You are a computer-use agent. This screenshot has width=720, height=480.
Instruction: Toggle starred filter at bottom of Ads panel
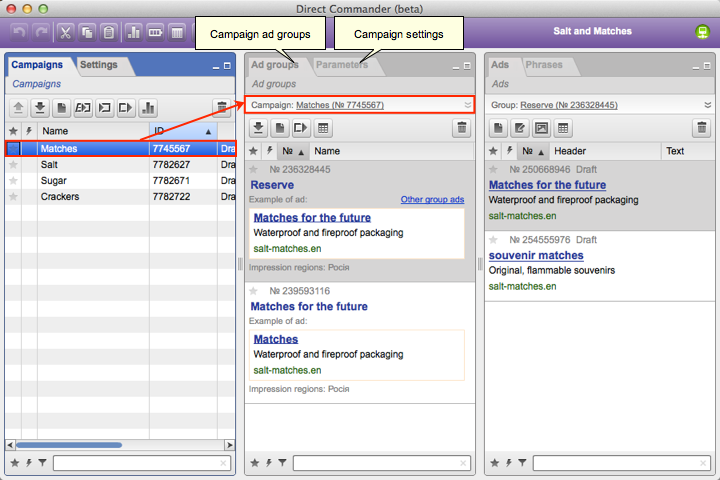495,463
